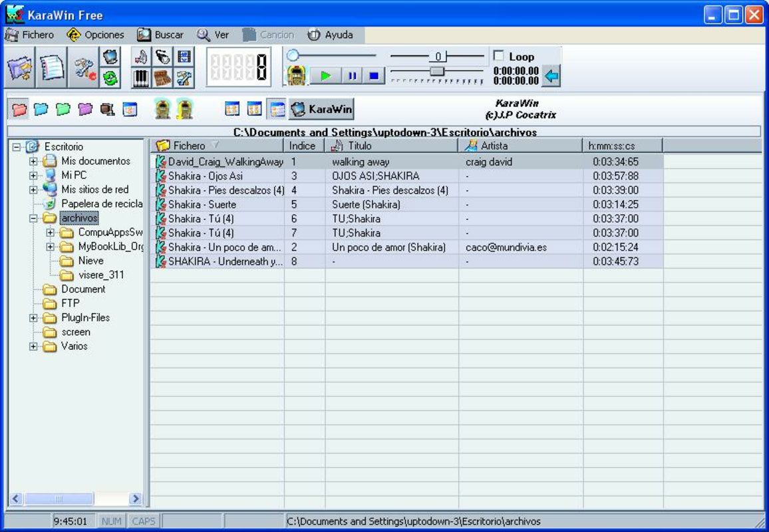
Task: Click the monitor display icon
Action: tap(110, 57)
